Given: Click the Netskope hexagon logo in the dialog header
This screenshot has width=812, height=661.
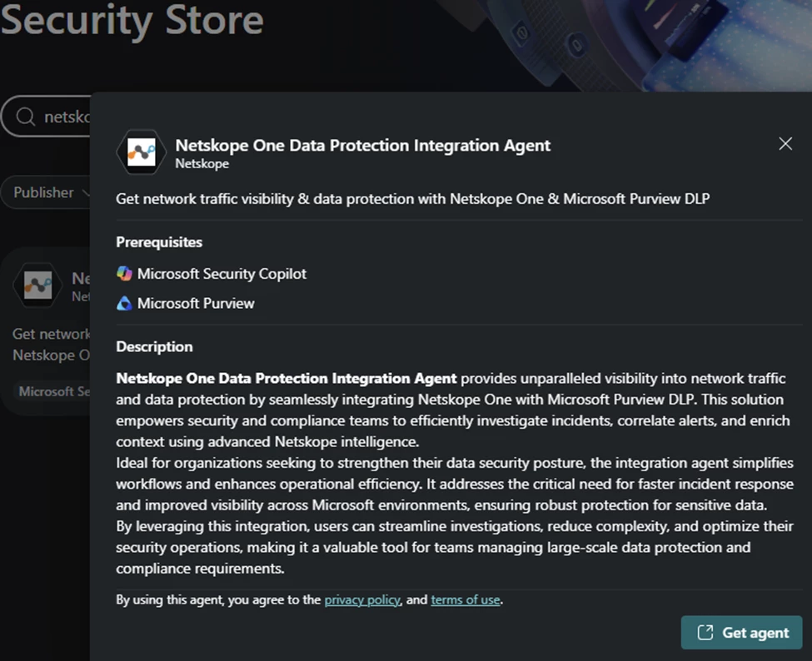Looking at the screenshot, I should 141,152.
